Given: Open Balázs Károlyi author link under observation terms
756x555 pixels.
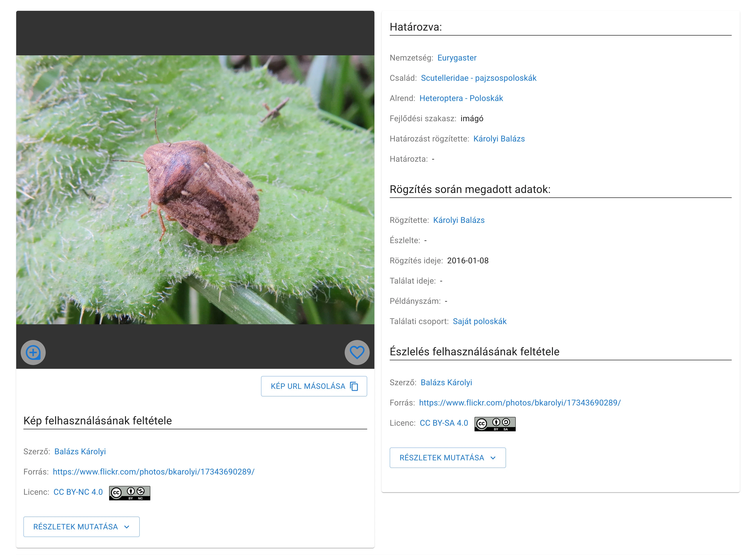Looking at the screenshot, I should click(x=446, y=382).
